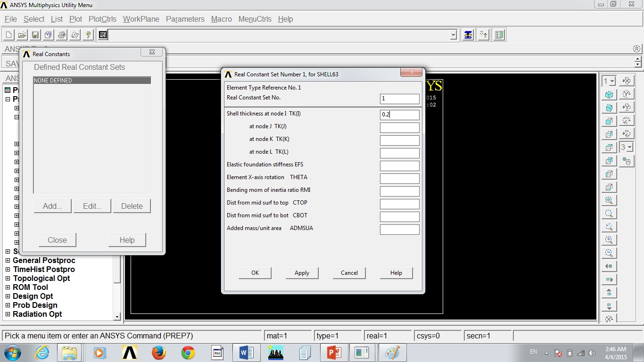
Task: Expand the TimeHist Postpro tree node
Action: [8, 270]
